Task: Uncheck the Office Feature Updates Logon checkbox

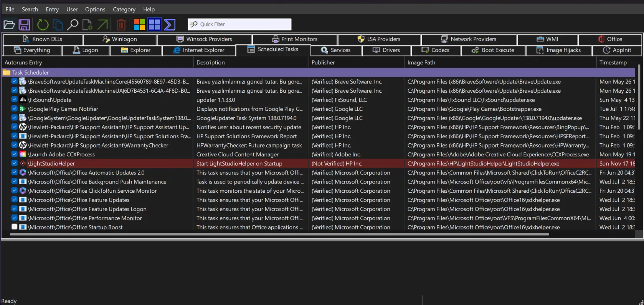Action: coord(14,209)
